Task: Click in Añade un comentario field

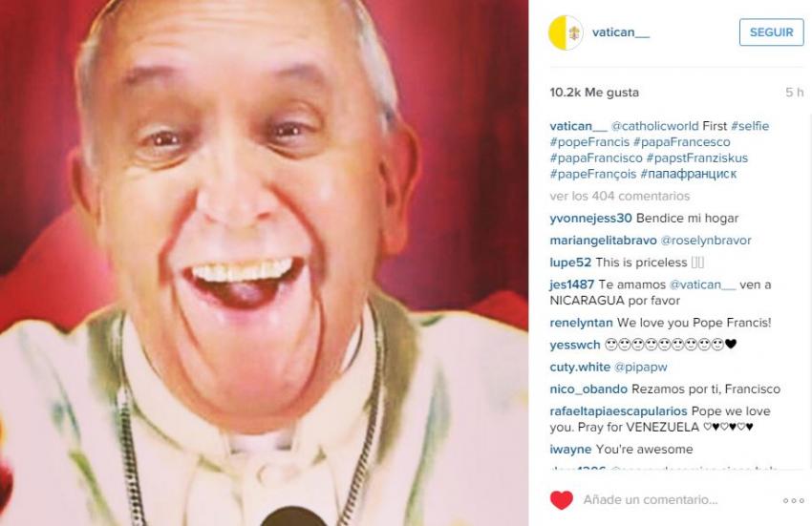Action: [651, 499]
